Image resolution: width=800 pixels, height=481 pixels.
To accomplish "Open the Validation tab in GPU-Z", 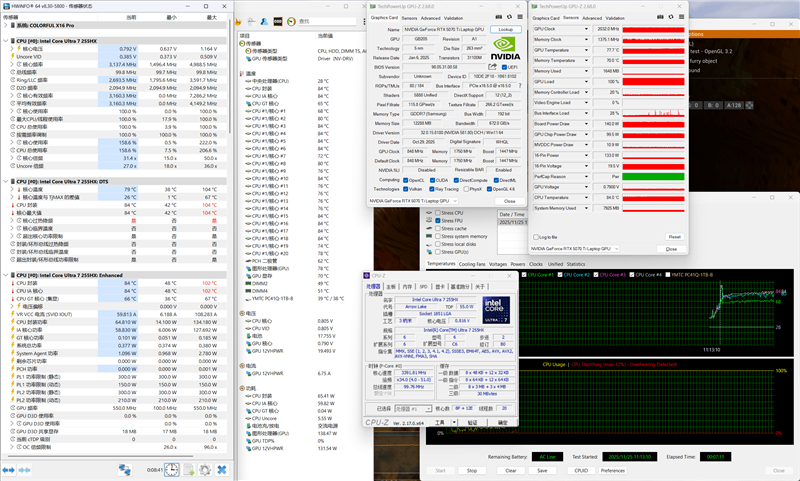I will click(453, 18).
